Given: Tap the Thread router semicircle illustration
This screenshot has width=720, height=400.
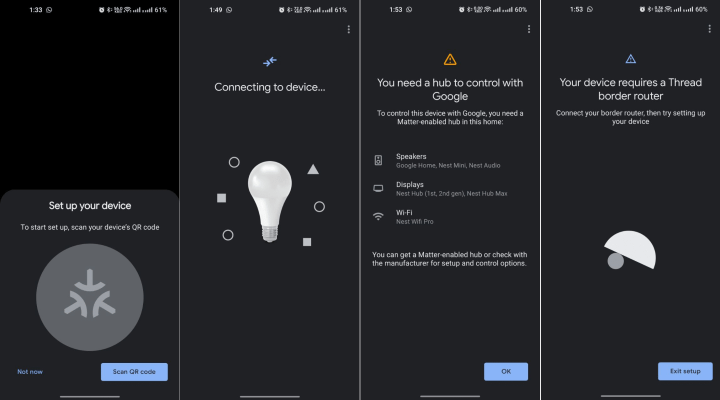Looking at the screenshot, I should click(630, 250).
